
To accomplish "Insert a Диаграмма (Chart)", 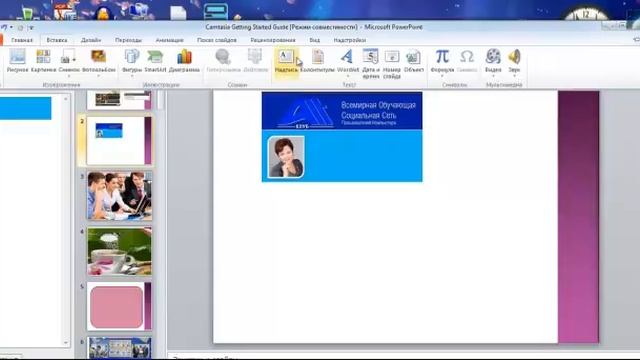I will coord(184,60).
